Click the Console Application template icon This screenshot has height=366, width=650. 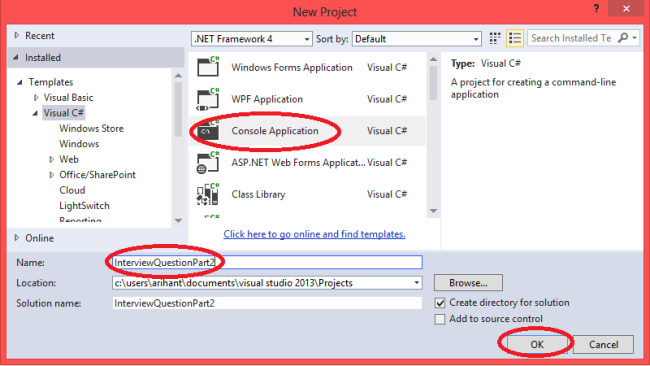[x=208, y=131]
